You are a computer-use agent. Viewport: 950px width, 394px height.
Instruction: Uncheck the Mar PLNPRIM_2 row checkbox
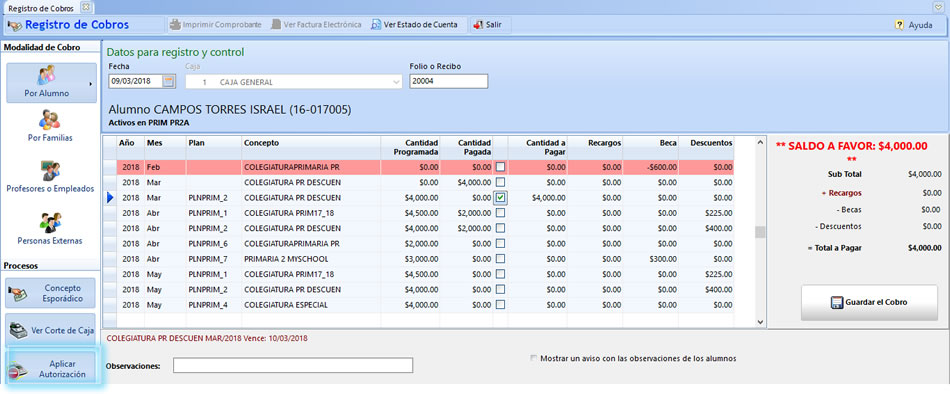500,198
